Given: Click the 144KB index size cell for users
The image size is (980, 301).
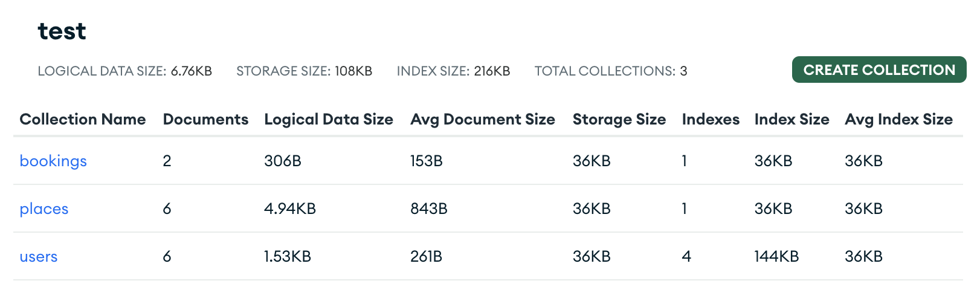Looking at the screenshot, I should pyautogui.click(x=776, y=256).
